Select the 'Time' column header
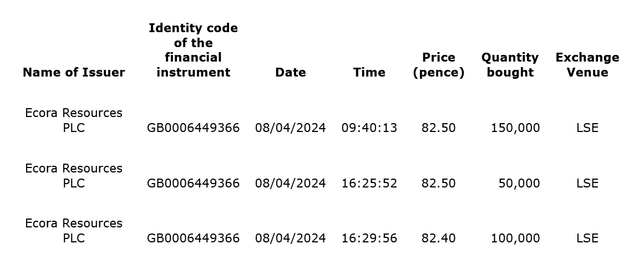Viewport: 644px width, 264px height. pos(369,72)
